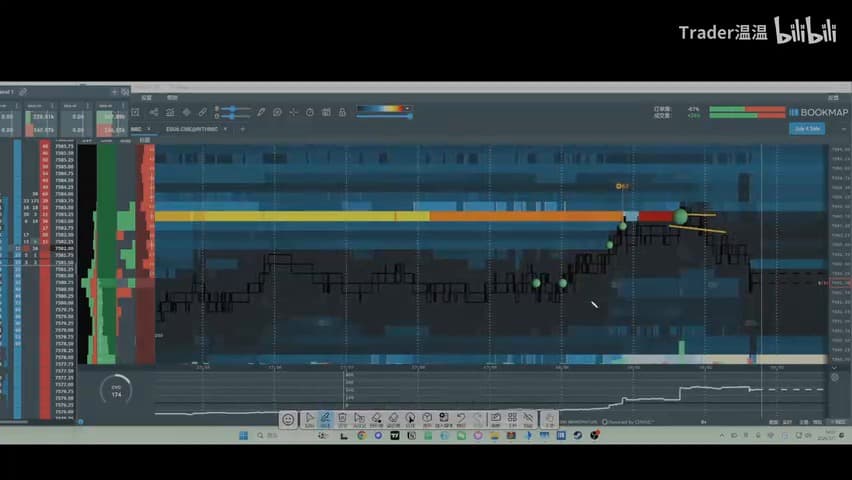This screenshot has height=480, width=852.
Task: Adjust the blue slider under color gradient
Action: [x=384, y=116]
